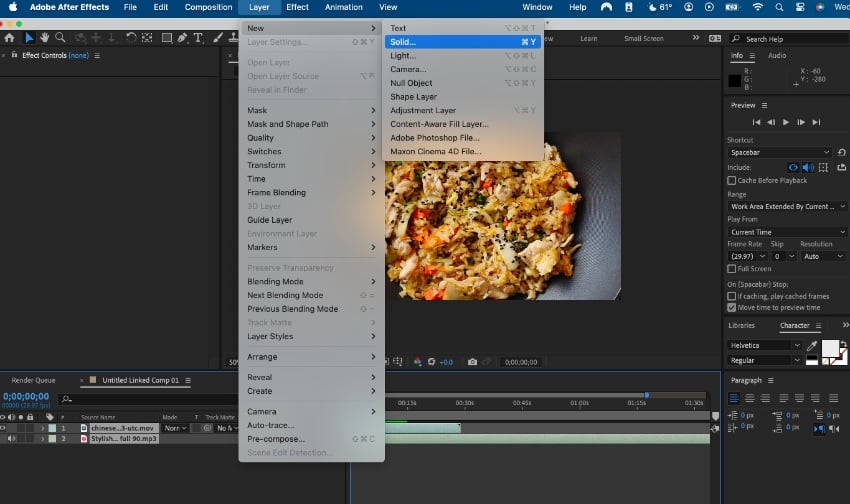Screen dimensions: 850x504
Task: Select the Hand tool
Action: click(44, 37)
